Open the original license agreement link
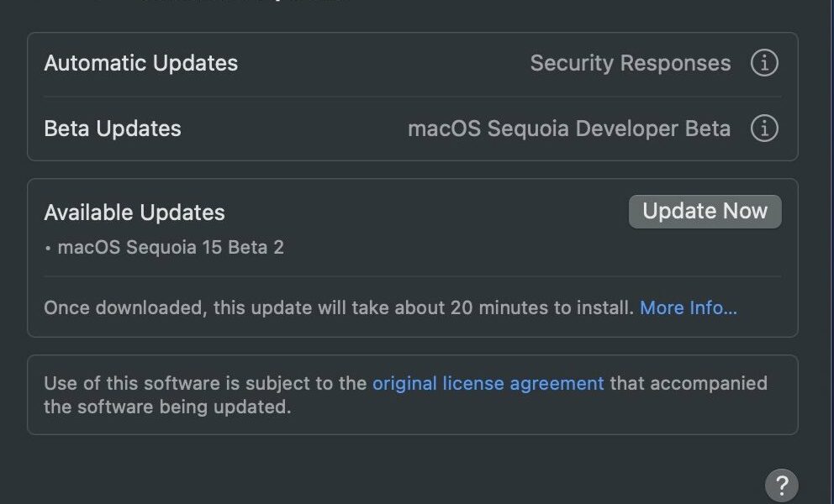This screenshot has width=834, height=504. point(488,383)
